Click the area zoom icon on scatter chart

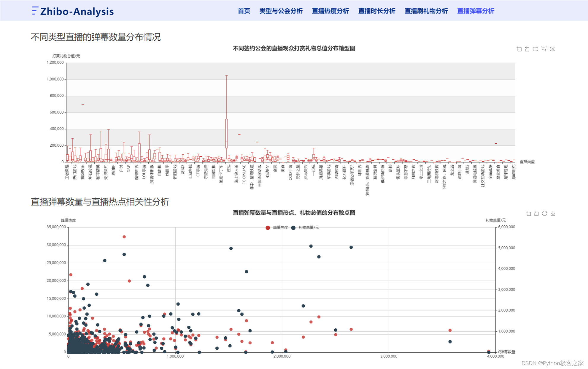point(528,213)
